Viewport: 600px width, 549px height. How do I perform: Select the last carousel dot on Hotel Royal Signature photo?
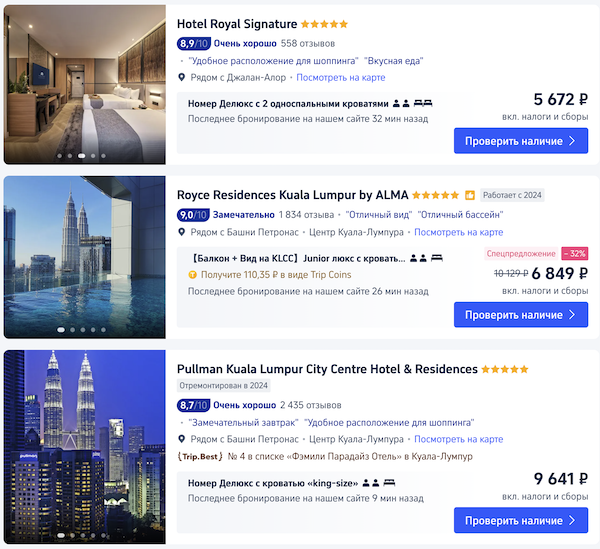click(103, 156)
